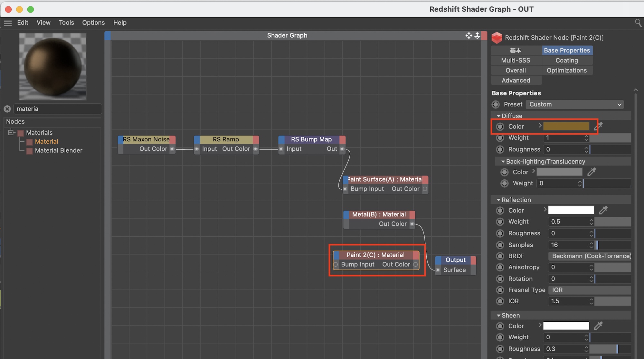Switch to the Coating tab
644x359 pixels.
click(567, 60)
